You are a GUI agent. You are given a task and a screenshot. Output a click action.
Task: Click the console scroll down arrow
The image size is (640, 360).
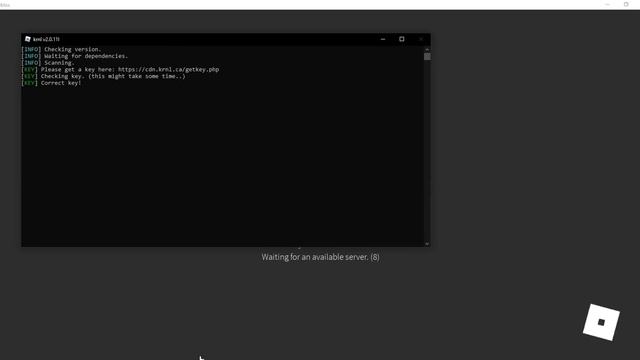[427, 244]
